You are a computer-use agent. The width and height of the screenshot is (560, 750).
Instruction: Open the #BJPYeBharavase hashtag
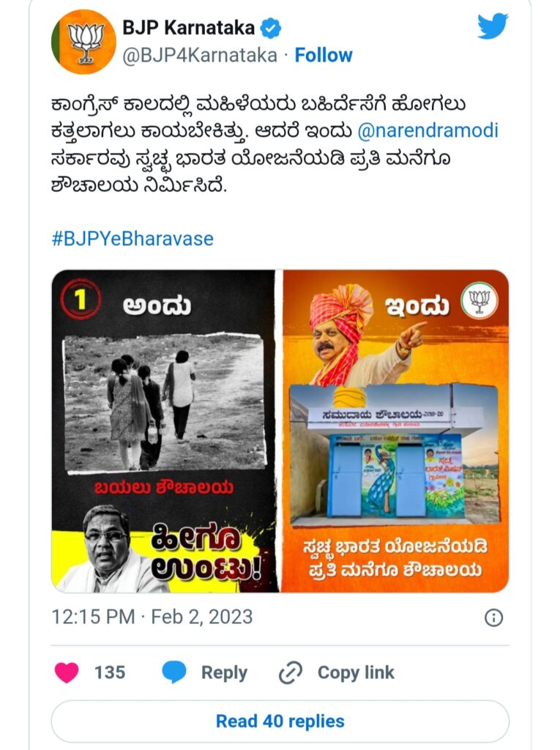[132, 239]
